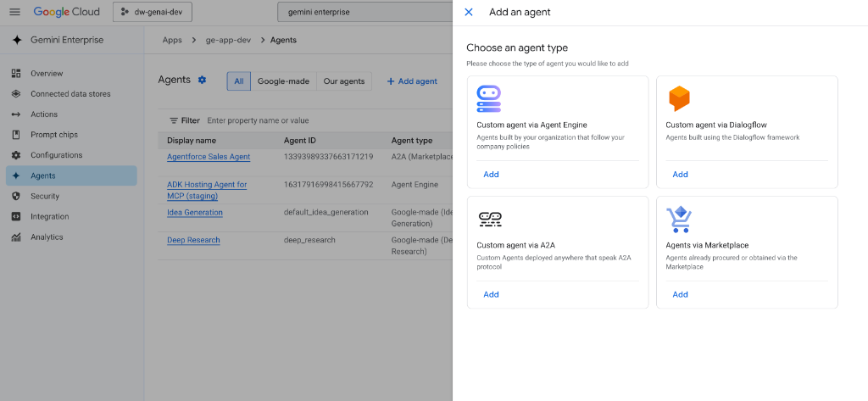The height and width of the screenshot is (401, 868).
Task: Select the Google-made filter tab
Action: 283,81
